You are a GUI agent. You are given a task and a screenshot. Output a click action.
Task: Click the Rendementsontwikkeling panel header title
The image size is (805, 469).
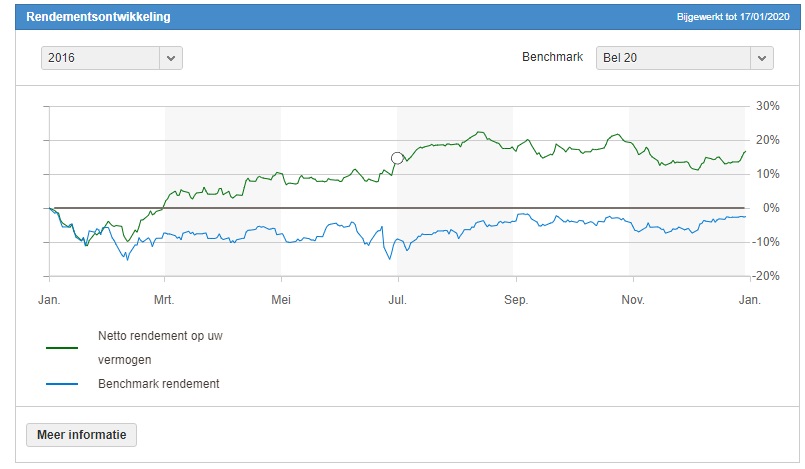tap(98, 18)
